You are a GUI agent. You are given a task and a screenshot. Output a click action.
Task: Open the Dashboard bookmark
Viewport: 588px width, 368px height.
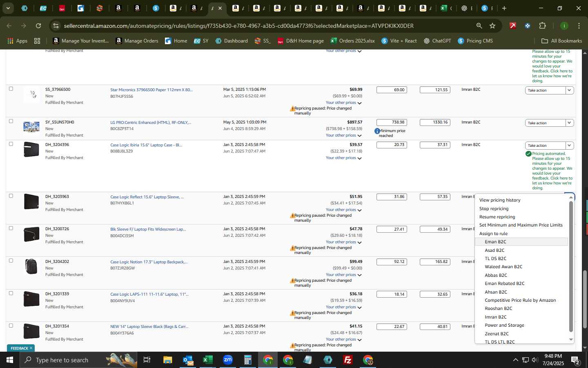click(232, 41)
